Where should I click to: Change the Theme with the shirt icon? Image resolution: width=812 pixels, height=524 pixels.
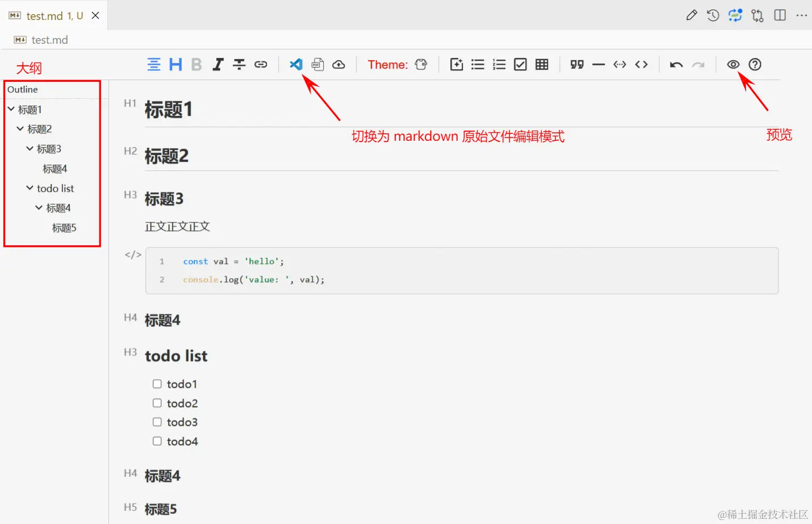tap(420, 64)
